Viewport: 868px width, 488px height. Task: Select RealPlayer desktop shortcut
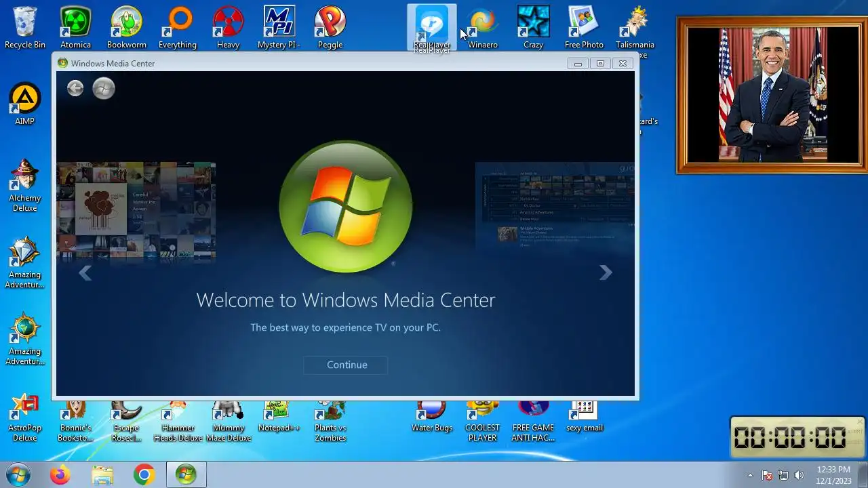[432, 28]
